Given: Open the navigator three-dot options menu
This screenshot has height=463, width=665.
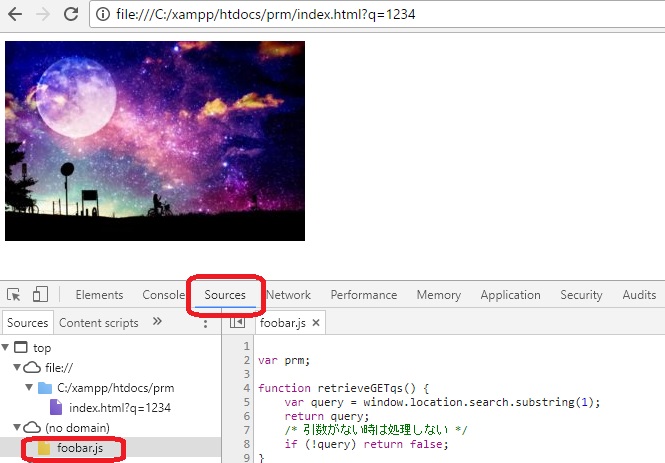Looking at the screenshot, I should (x=205, y=324).
